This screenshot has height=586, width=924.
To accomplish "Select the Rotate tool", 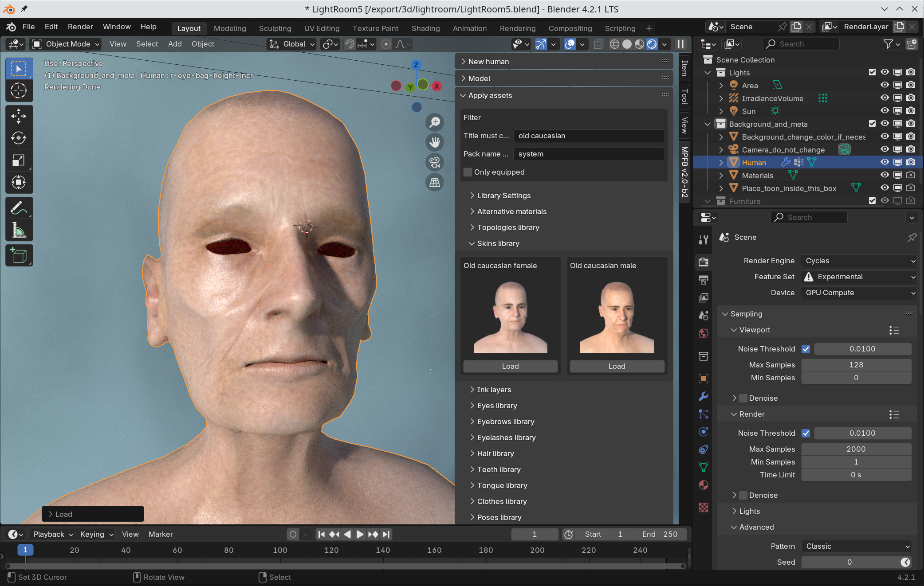I will pos(19,138).
